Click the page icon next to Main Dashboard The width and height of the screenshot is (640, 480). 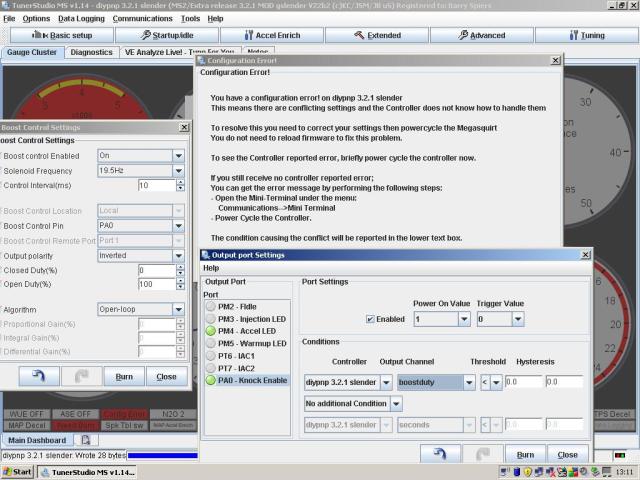click(85, 440)
